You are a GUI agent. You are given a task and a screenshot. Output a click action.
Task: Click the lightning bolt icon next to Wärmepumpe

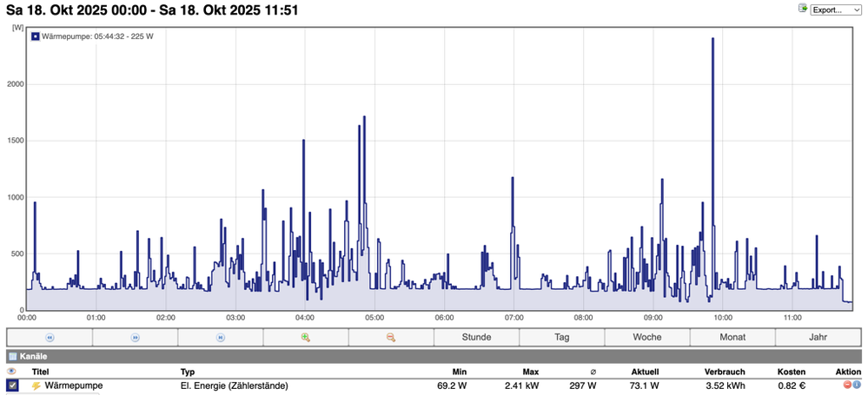click(36, 385)
